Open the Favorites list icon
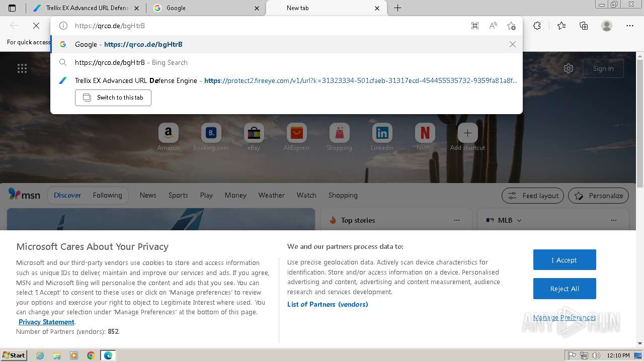The image size is (644, 362). (x=561, y=26)
